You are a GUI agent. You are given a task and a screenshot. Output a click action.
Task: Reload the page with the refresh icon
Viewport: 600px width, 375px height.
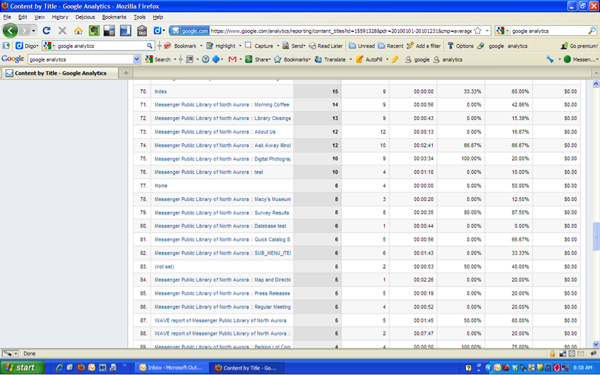click(46, 31)
